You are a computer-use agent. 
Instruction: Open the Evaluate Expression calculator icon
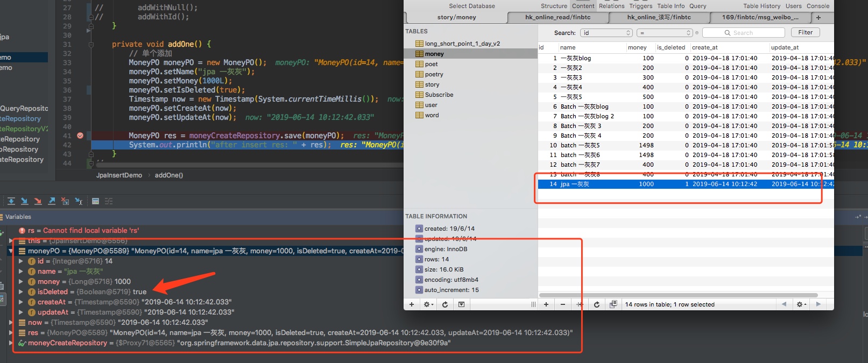[95, 201]
